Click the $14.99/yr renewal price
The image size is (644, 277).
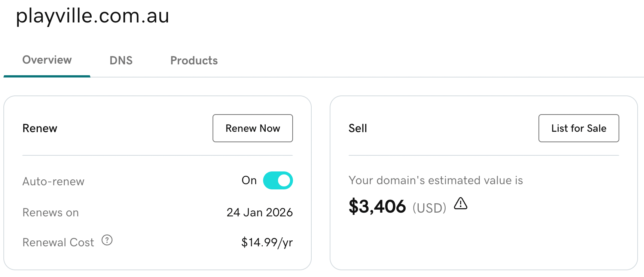coord(267,242)
